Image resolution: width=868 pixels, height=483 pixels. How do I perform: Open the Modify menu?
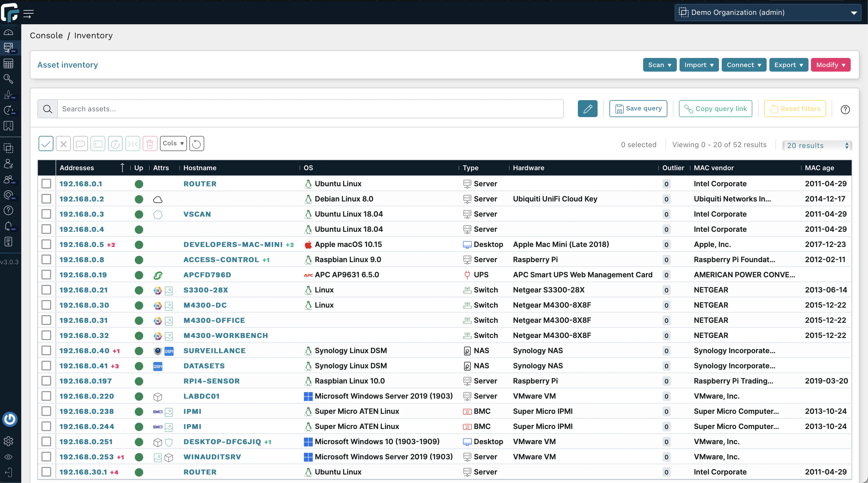[830, 65]
